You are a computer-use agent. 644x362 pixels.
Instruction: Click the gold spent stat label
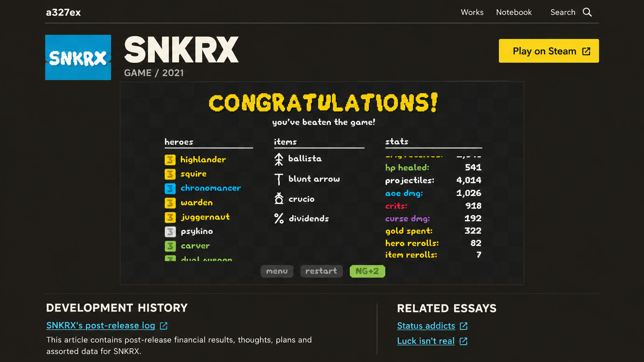pos(409,231)
